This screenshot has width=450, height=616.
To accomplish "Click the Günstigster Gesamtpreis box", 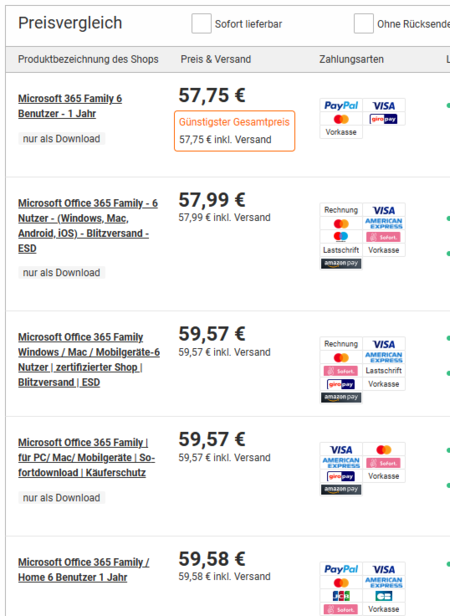I will (235, 131).
